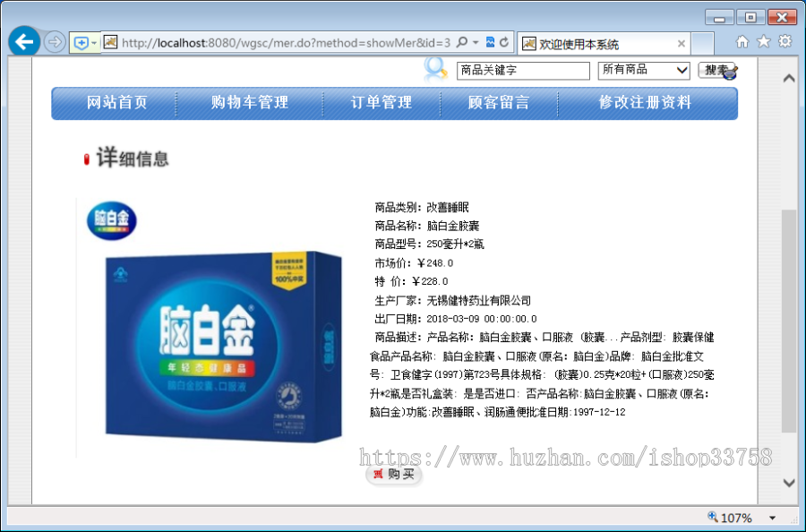The width and height of the screenshot is (806, 532).
Task: Open the browser Tools gear icon
Action: click(784, 42)
